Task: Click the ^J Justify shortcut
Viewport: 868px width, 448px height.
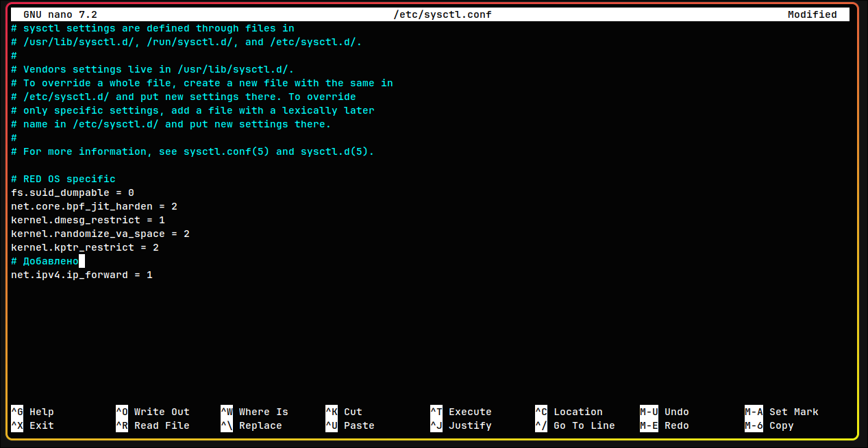Action: [460, 425]
